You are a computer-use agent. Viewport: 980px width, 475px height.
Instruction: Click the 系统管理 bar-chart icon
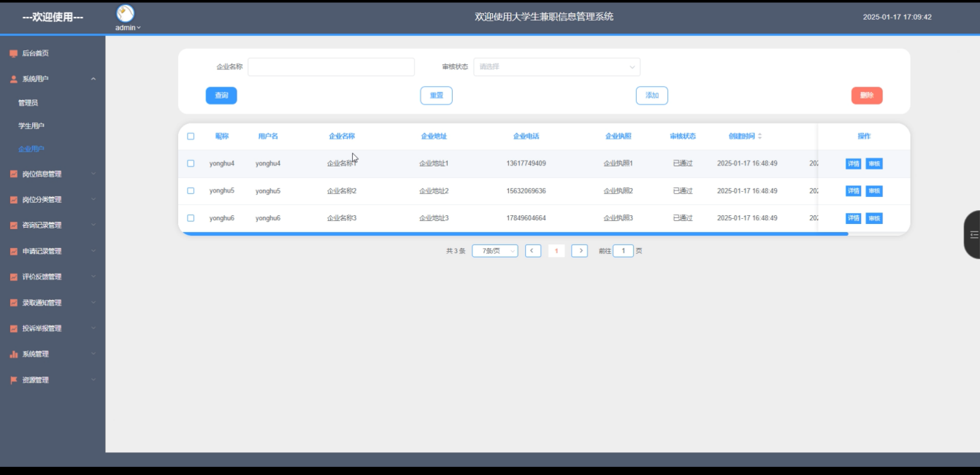pyautogui.click(x=13, y=354)
